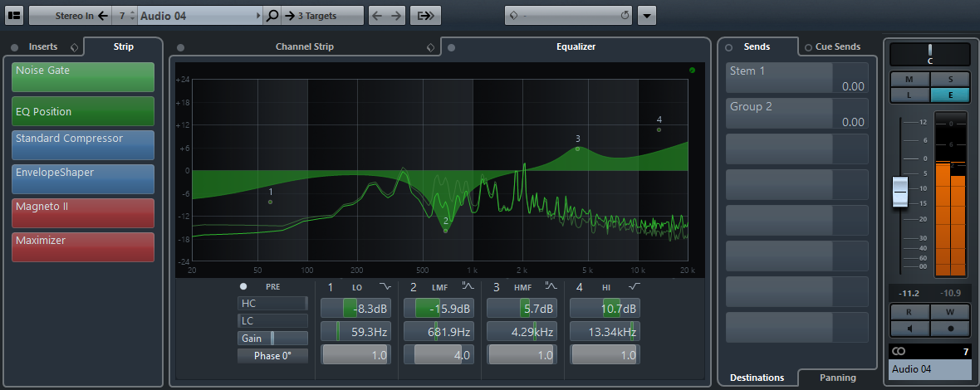Screen dimensions: 980x390
Task: Enable EQ band 3 HMF
Action: pyautogui.click(x=497, y=287)
